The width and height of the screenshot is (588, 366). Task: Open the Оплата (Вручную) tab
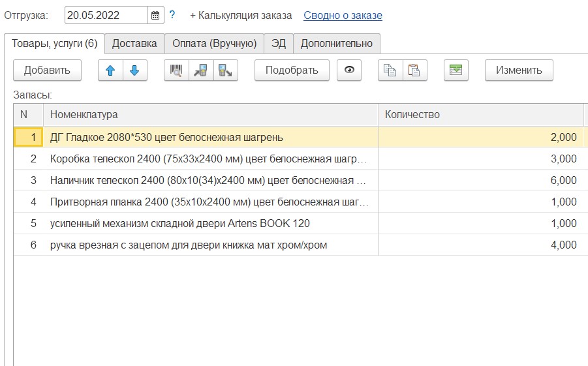click(x=214, y=44)
